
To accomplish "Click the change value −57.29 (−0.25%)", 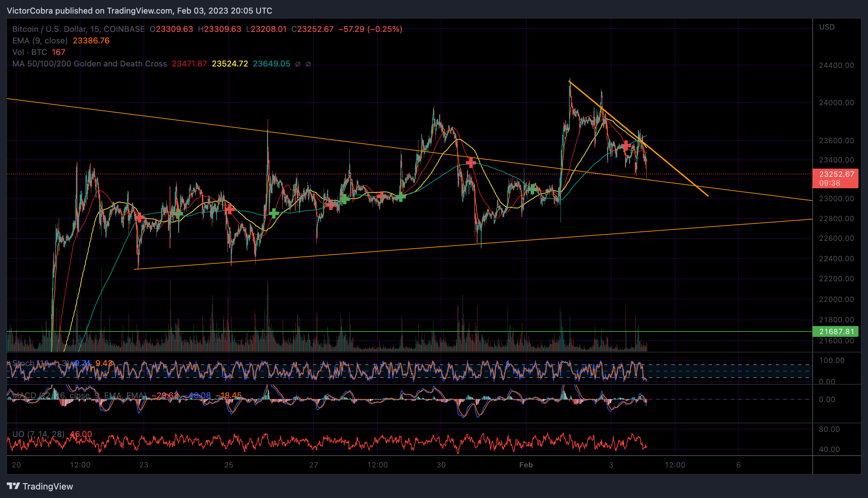I will click(x=371, y=29).
